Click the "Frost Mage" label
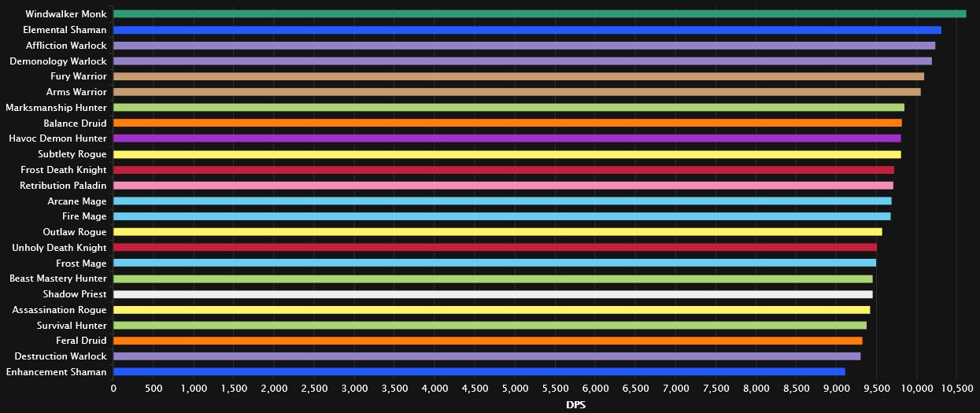Viewport: 980px width, 413px height. tap(81, 263)
